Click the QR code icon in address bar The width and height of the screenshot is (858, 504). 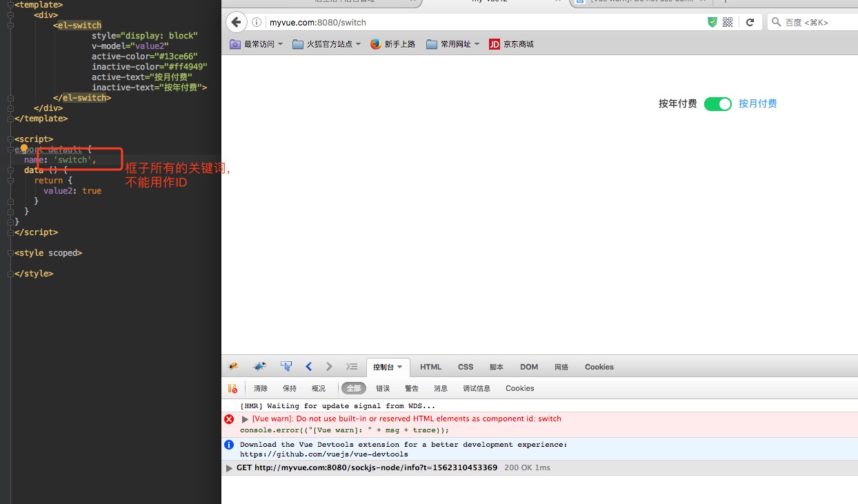point(728,22)
